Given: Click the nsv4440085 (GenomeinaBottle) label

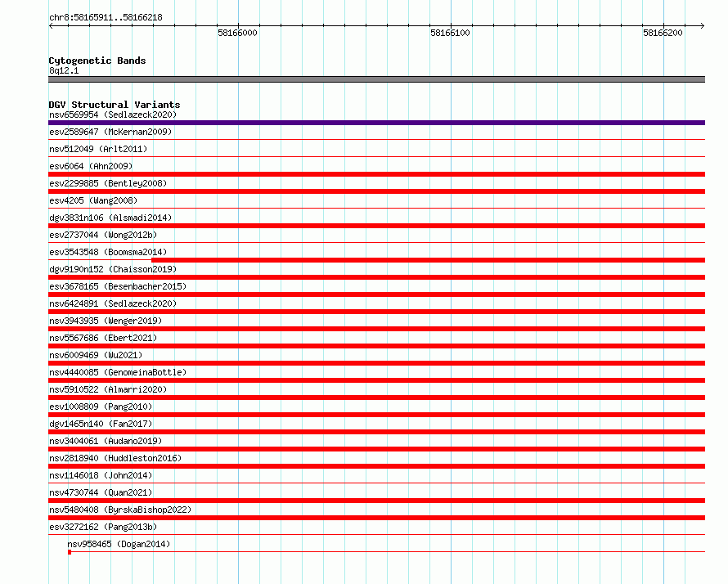Looking at the screenshot, I should pyautogui.click(x=118, y=372).
